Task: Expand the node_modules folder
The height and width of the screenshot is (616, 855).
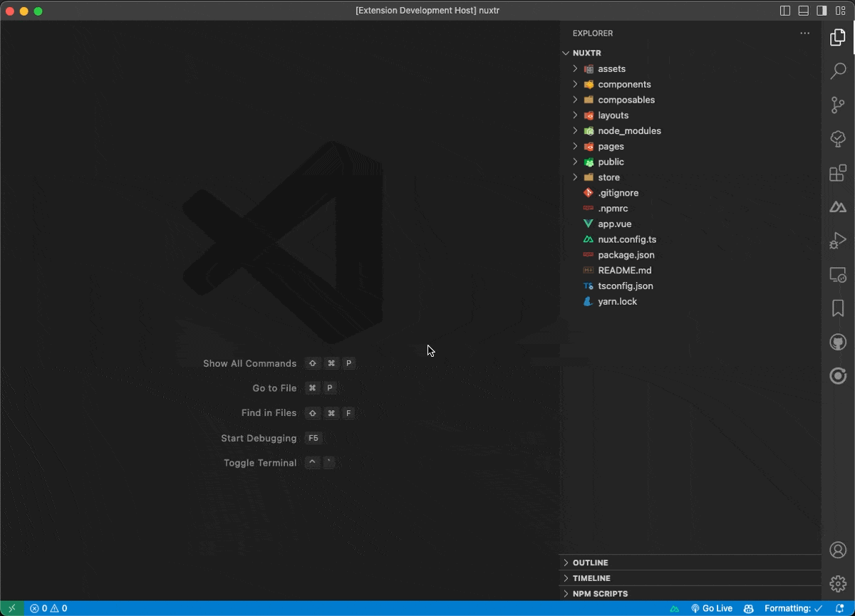Action: coord(690,131)
